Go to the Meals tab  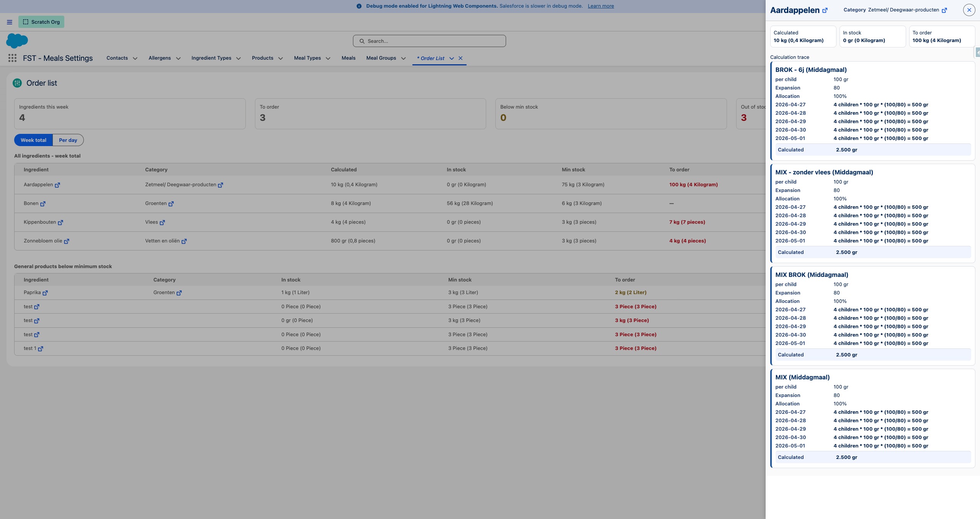pyautogui.click(x=348, y=58)
